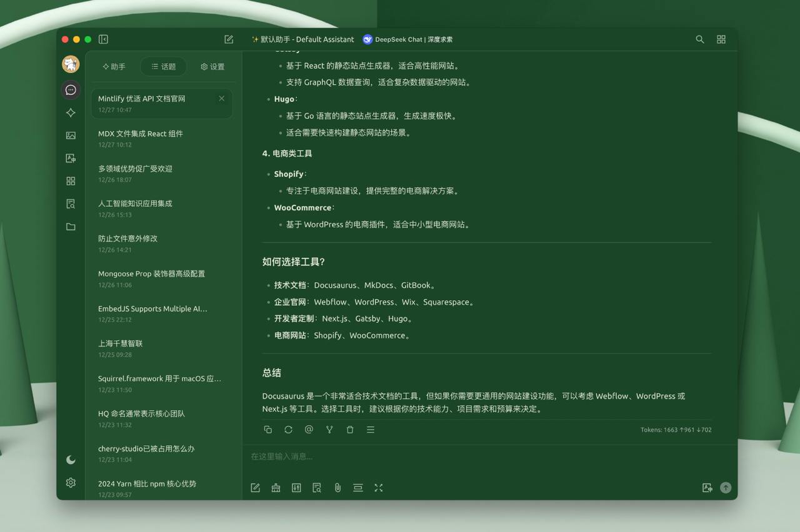The image size is (800, 532).
Task: Open the Agents sparkle icon in sidebar
Action: pos(71,113)
